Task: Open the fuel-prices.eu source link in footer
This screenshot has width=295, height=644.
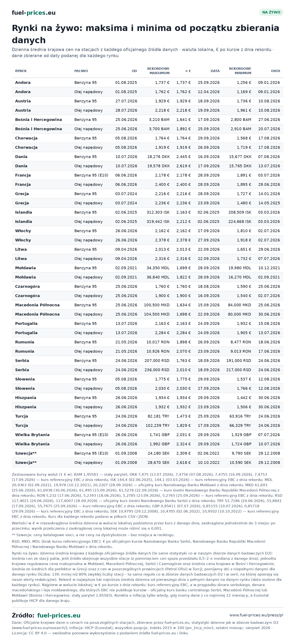Action: 59,615
